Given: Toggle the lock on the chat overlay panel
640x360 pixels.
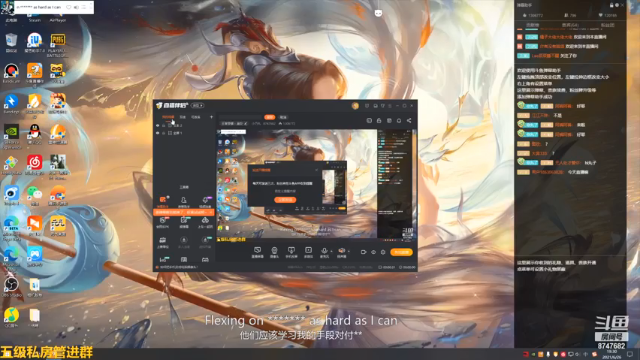Looking at the screenshot, I should [x=611, y=5].
